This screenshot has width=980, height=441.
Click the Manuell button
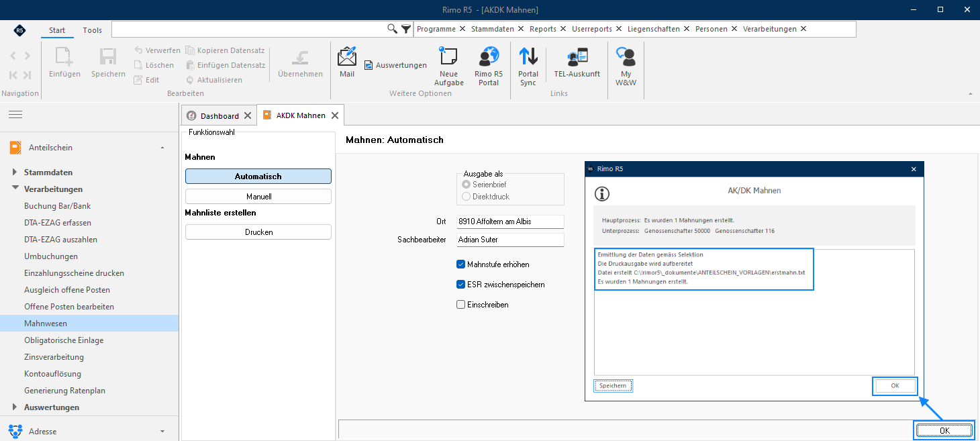click(x=258, y=197)
